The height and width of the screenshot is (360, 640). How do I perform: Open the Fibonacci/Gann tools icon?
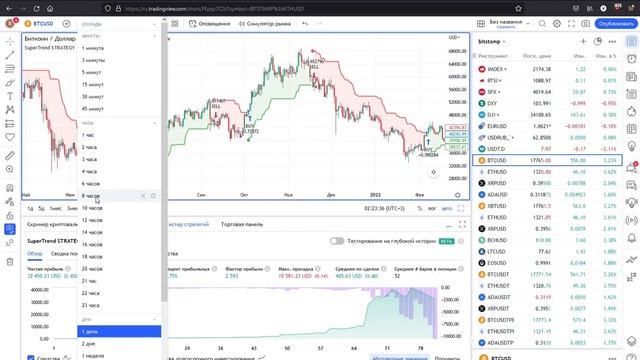[x=10, y=69]
